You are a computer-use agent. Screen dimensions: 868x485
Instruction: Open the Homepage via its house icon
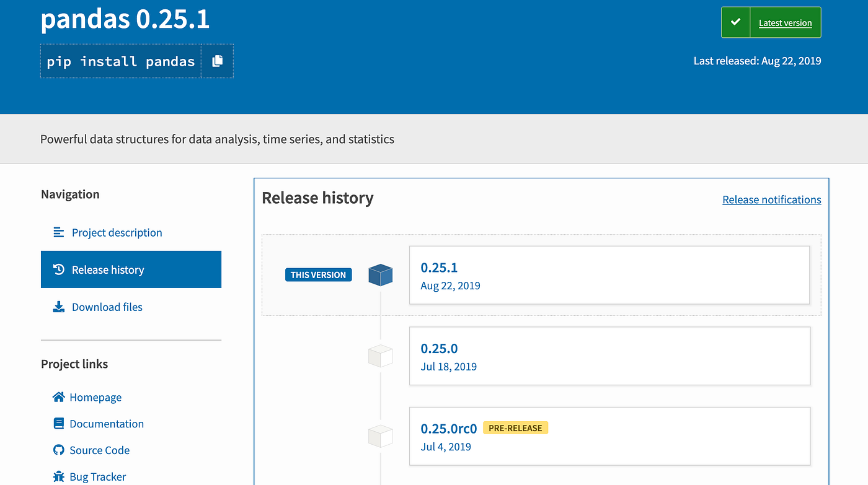[58, 397]
